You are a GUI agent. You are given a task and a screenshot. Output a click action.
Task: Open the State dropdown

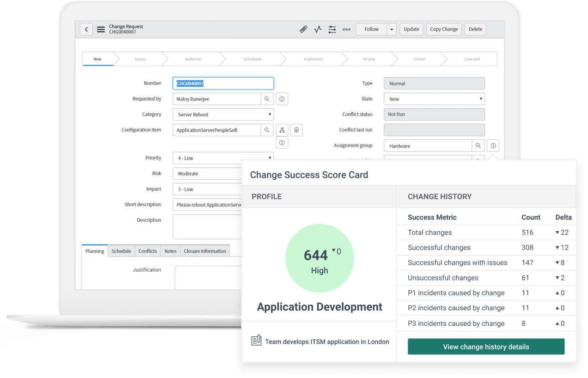pos(434,99)
